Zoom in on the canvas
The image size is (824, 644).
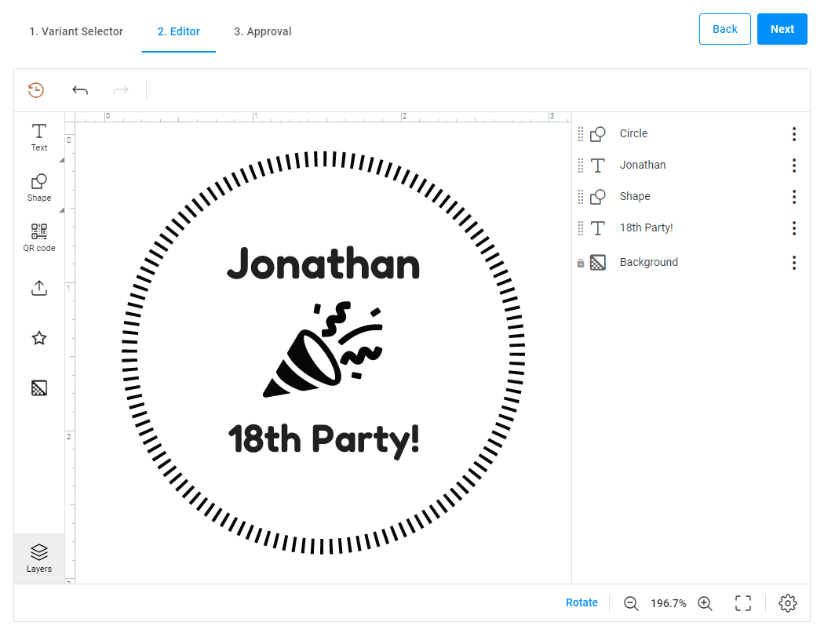[705, 603]
